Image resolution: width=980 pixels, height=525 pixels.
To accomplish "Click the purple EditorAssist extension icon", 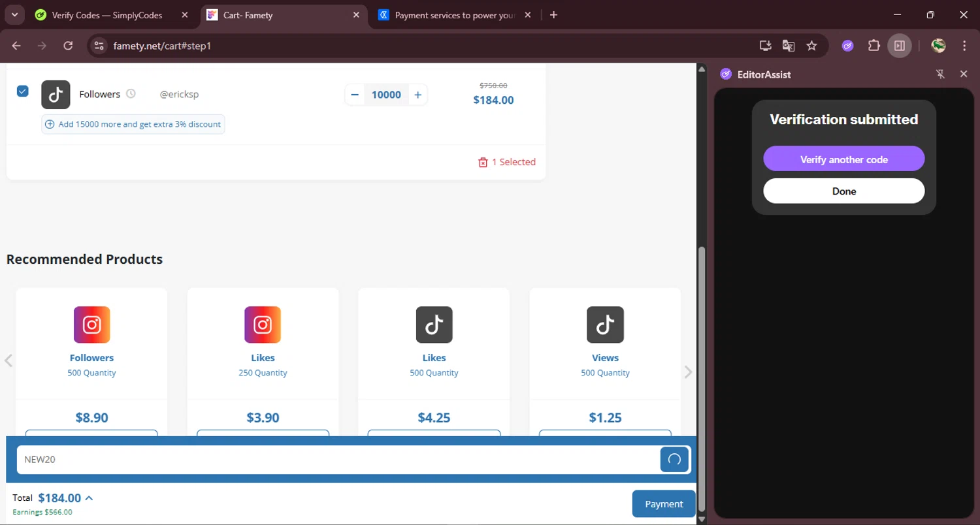I will 848,46.
